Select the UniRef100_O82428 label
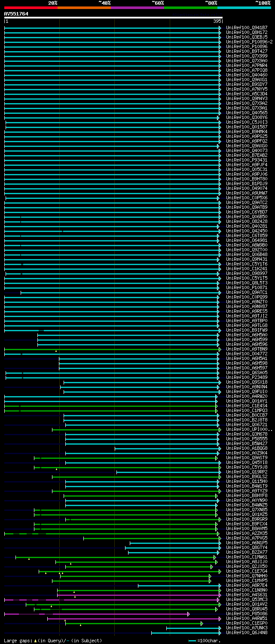 247,221
